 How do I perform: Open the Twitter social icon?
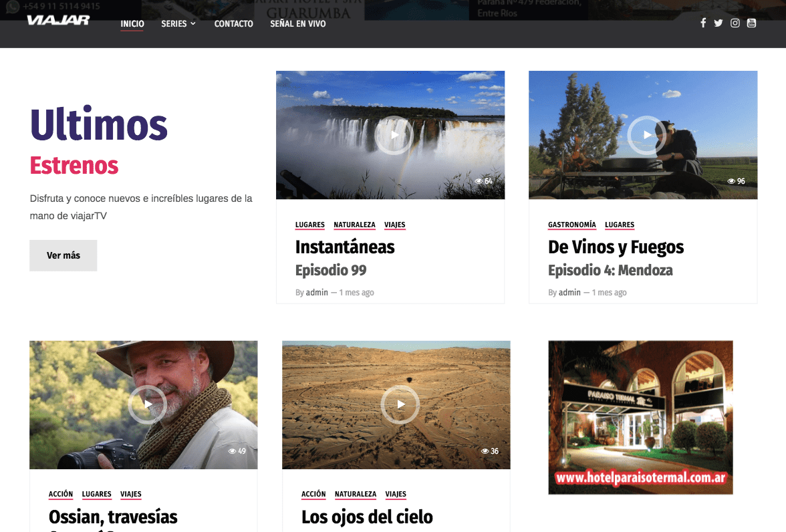pyautogui.click(x=718, y=23)
